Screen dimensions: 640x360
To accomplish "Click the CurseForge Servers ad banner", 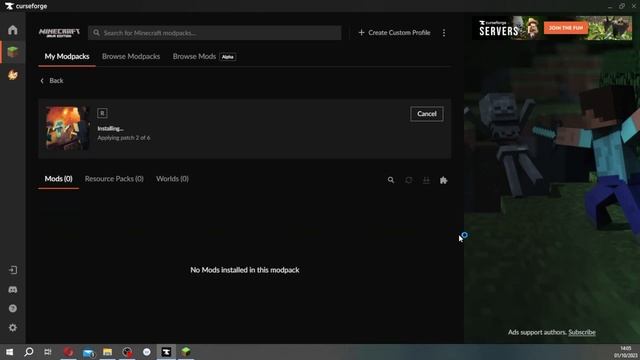I will (x=552, y=28).
